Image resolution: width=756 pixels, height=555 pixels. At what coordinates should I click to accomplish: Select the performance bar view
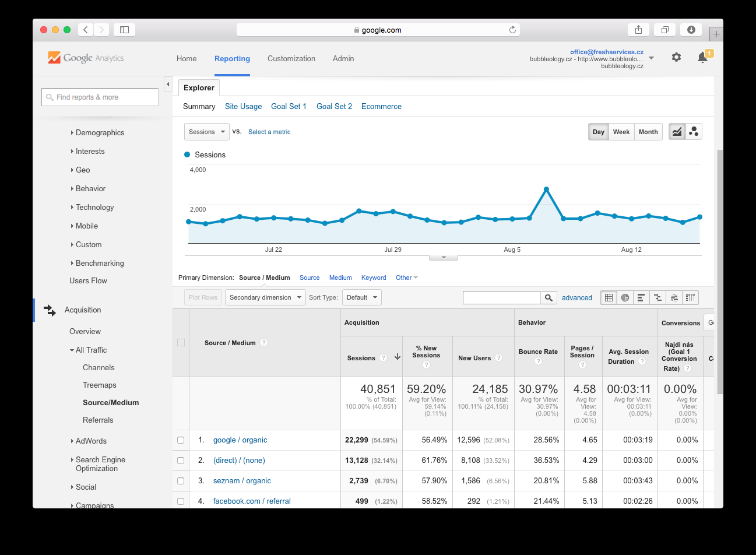click(x=641, y=297)
